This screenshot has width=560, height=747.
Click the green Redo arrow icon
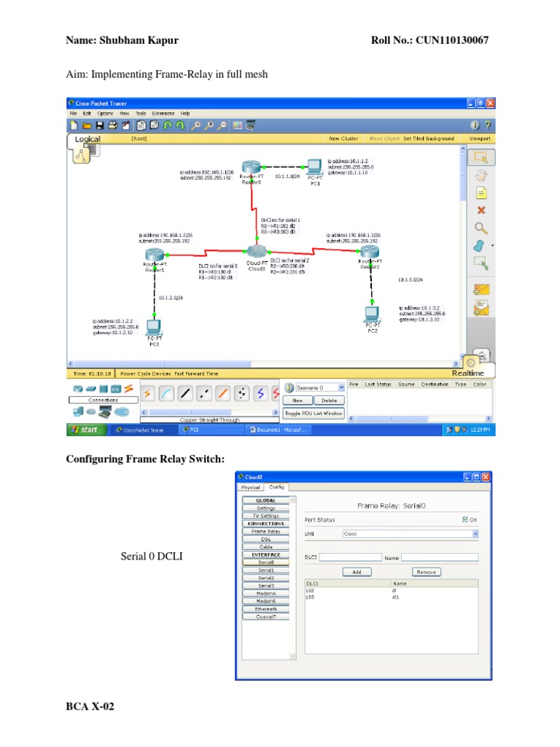(181, 125)
